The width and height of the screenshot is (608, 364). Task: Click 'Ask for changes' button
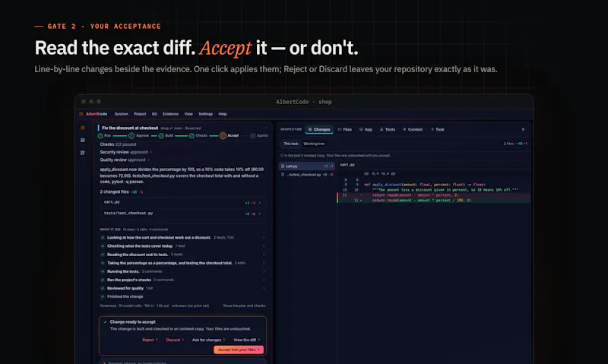(208, 340)
